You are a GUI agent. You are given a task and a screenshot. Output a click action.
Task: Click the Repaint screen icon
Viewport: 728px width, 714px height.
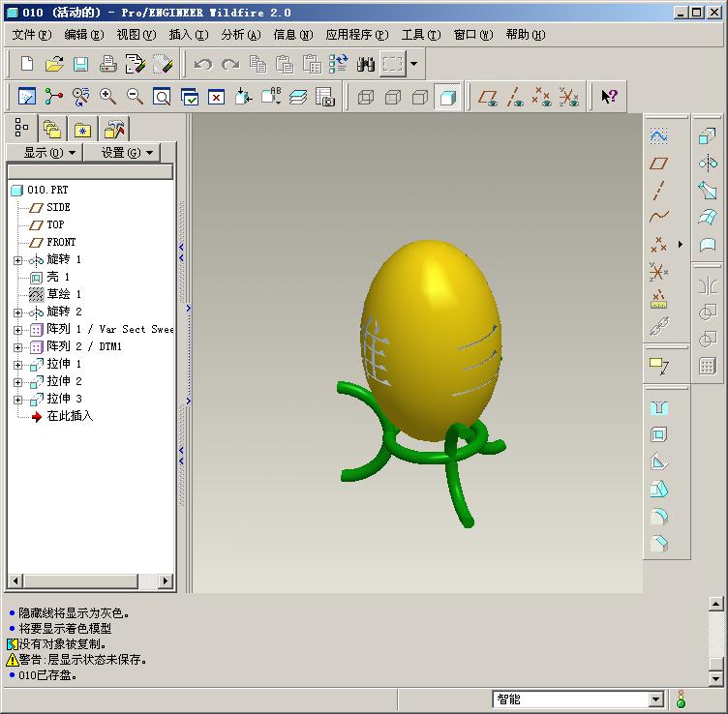27,97
